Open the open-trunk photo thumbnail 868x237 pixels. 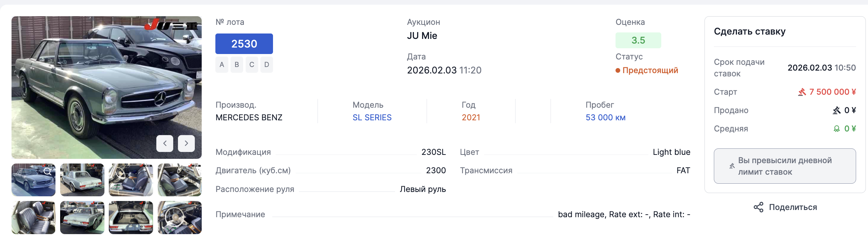click(131, 218)
